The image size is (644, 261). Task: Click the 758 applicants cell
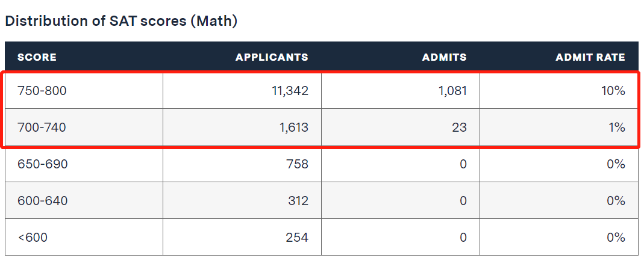(298, 164)
